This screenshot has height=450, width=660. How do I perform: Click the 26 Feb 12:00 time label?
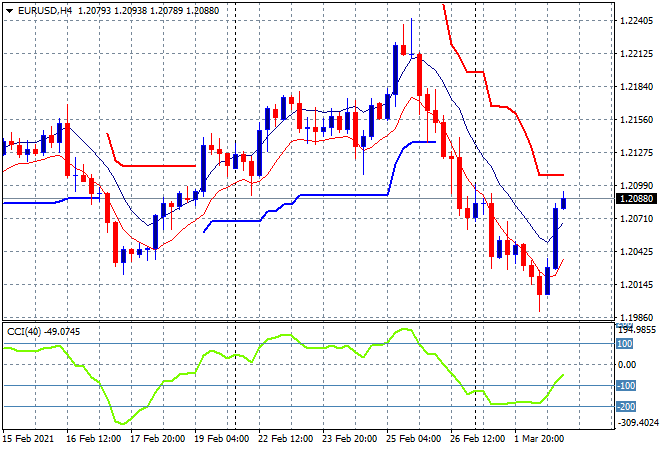(477, 439)
